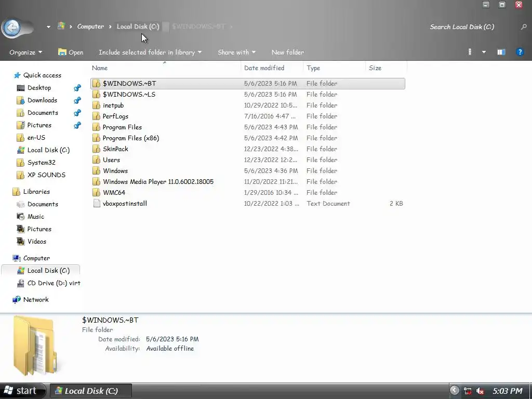Open the Share with menu
Viewport: 532px width, 399px height.
(x=236, y=52)
